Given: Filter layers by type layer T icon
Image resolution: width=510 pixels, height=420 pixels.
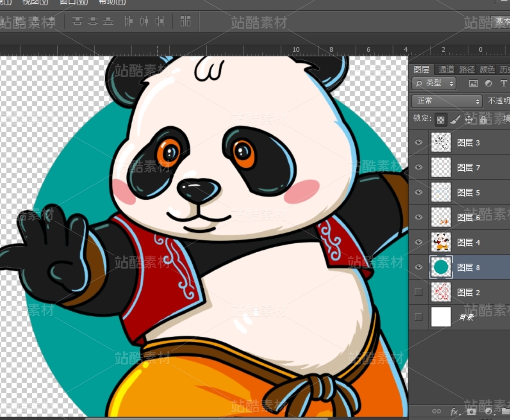Looking at the screenshot, I should pyautogui.click(x=504, y=84).
